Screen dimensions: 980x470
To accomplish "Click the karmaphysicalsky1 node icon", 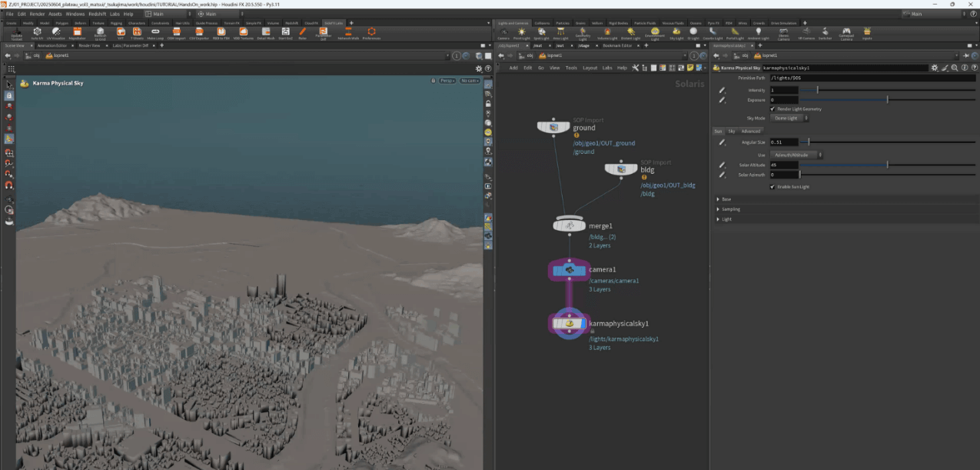I will pos(570,324).
